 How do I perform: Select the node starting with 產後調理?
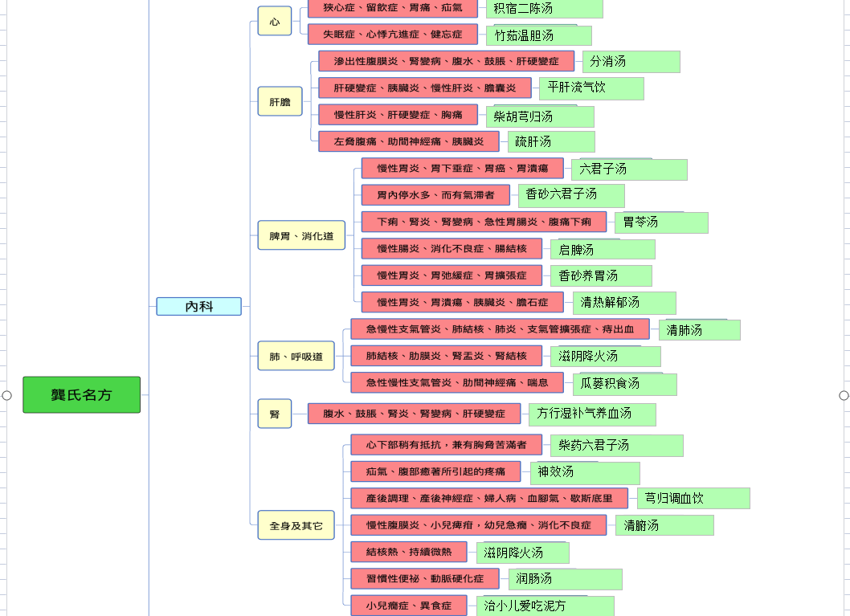tap(489, 499)
